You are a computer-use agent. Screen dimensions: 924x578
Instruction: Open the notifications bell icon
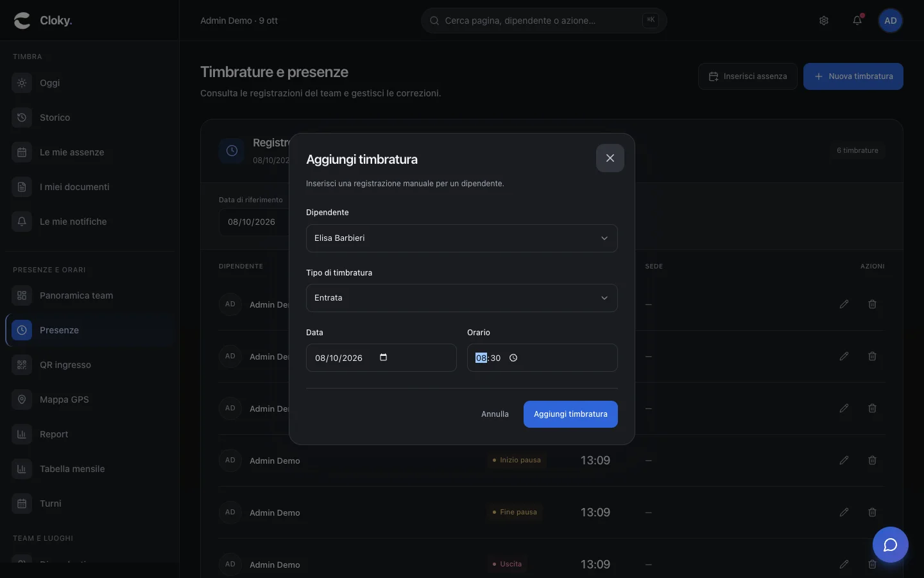857,21
